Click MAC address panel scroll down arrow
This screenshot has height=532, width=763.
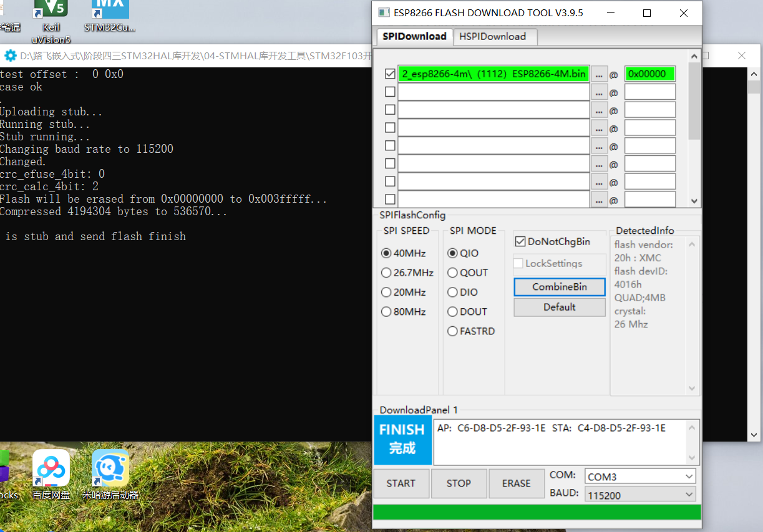pyautogui.click(x=691, y=458)
